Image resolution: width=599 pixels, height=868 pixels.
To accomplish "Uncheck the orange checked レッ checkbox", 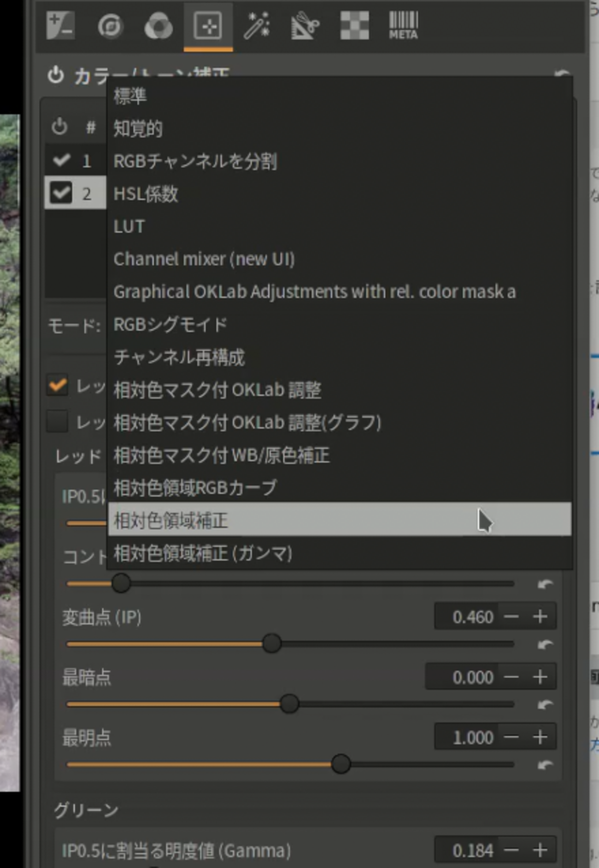I will point(58,385).
